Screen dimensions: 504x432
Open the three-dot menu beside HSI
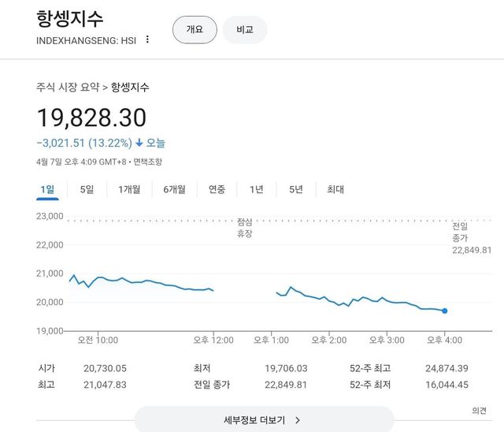tap(147, 39)
